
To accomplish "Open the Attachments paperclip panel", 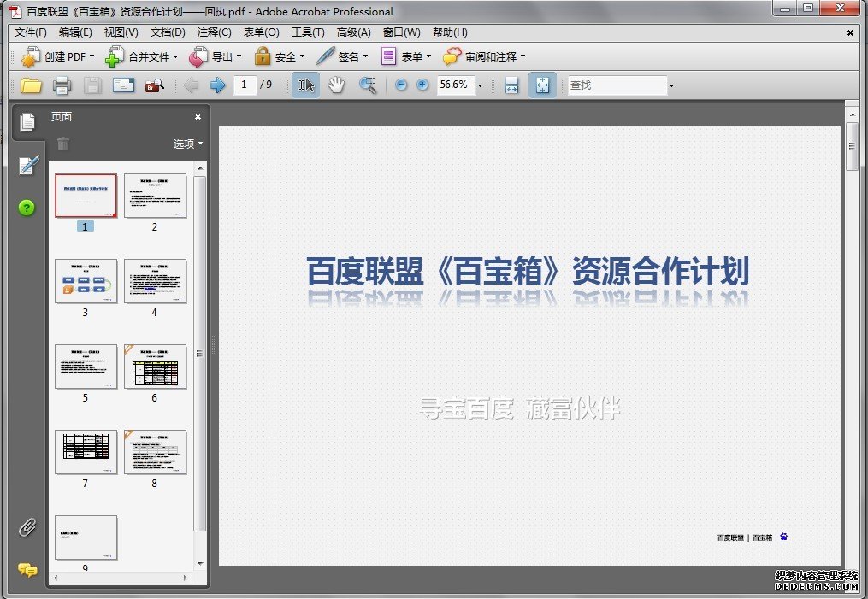I will coord(27,527).
